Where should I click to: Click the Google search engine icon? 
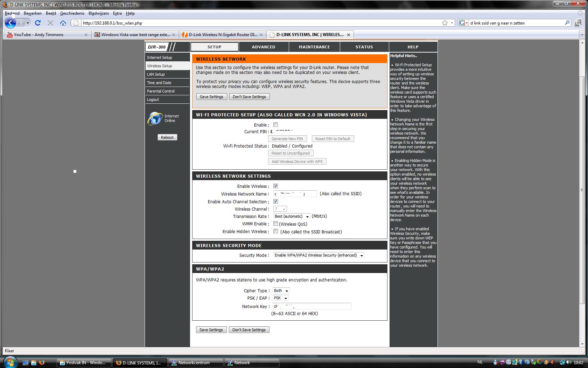462,23
